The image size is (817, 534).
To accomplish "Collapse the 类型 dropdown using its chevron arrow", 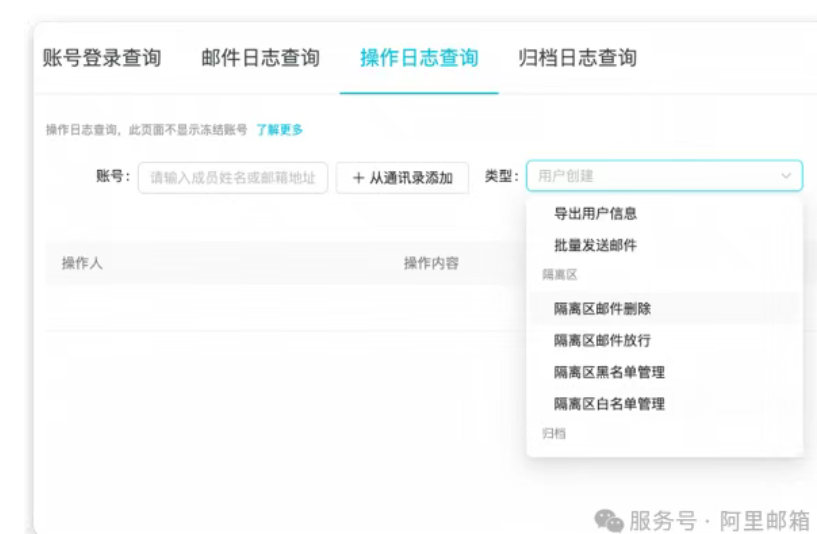I will [x=786, y=177].
